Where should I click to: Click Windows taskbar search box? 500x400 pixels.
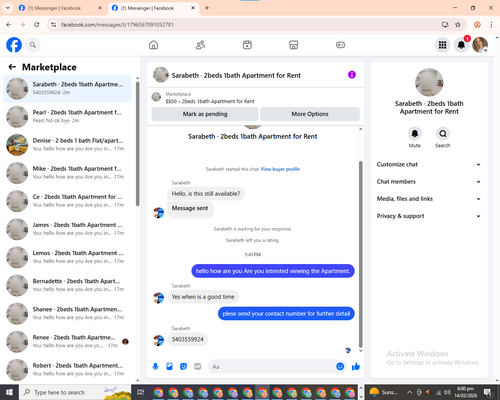75,392
